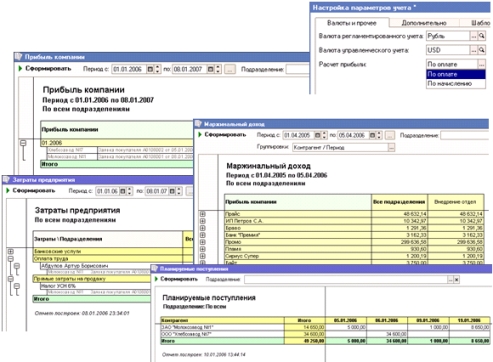Image resolution: width=493 pixels, height=362 pixels.
Task: Click the spinner arrows beside Затраты date 01.01.06
Action: (x=130, y=191)
